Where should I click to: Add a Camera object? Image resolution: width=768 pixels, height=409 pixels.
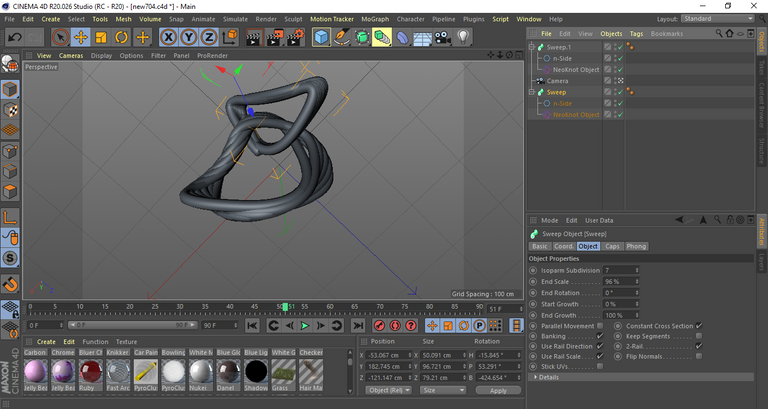coord(442,37)
